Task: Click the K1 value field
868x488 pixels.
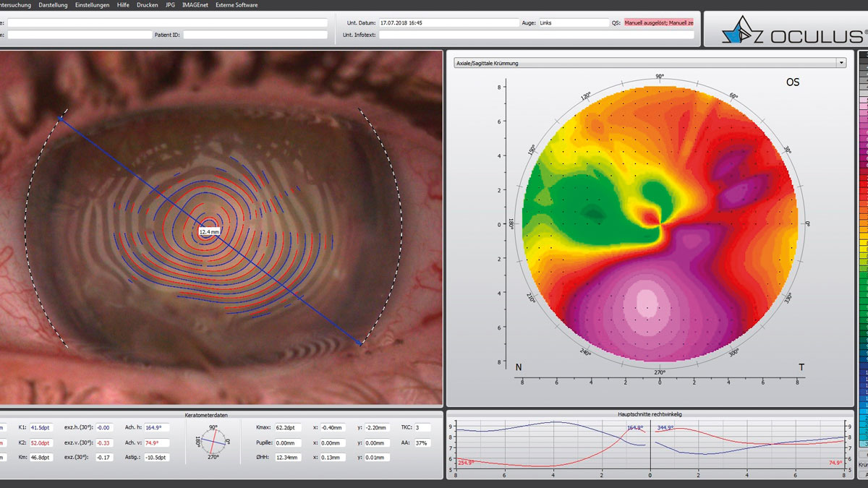Action: pyautogui.click(x=40, y=428)
